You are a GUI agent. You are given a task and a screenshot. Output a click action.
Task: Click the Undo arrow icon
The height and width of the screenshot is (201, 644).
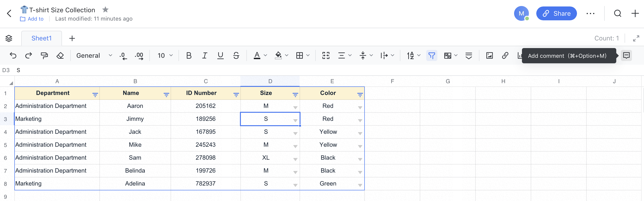[x=13, y=55]
